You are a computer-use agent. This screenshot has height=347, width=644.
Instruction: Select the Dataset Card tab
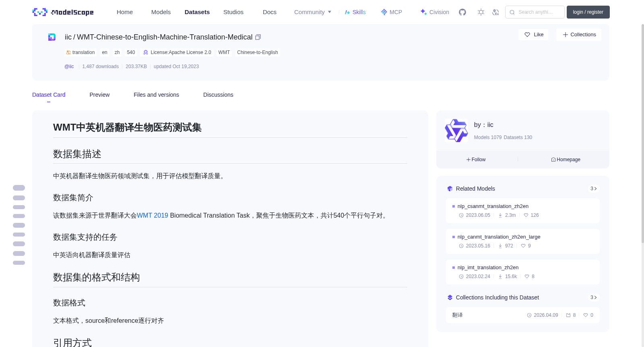coord(49,95)
